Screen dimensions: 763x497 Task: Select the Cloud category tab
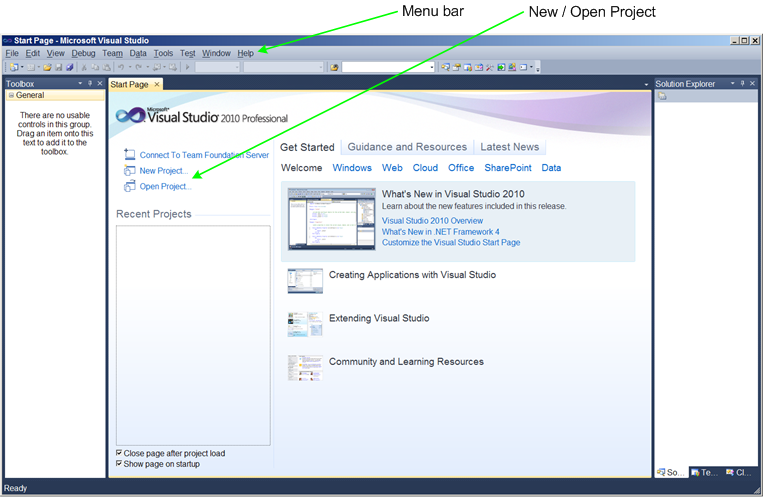[x=425, y=167]
